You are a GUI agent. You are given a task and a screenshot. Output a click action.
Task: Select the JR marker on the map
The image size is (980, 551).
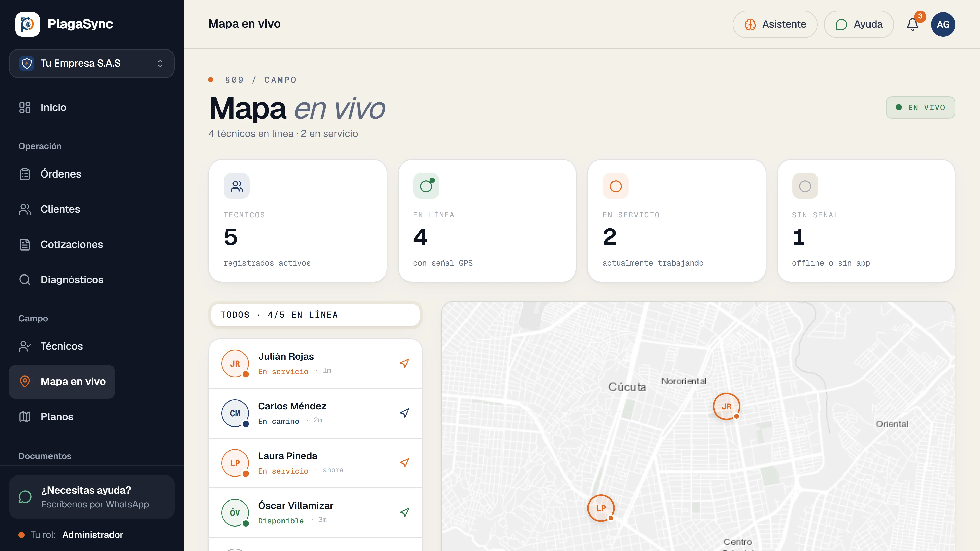(x=726, y=407)
